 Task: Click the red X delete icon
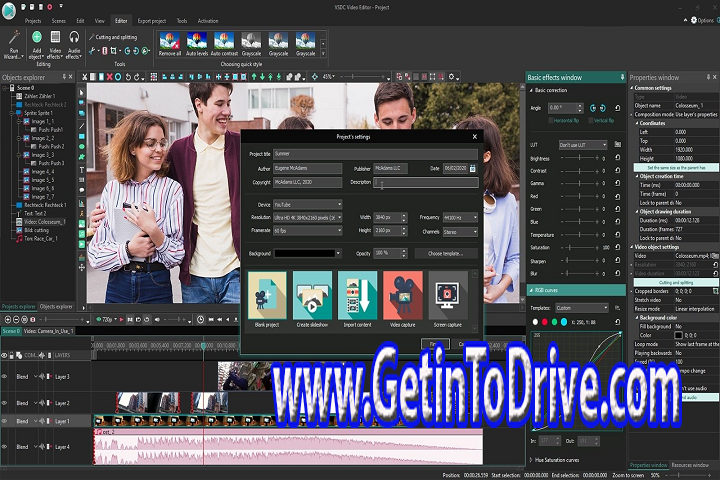pos(109,77)
